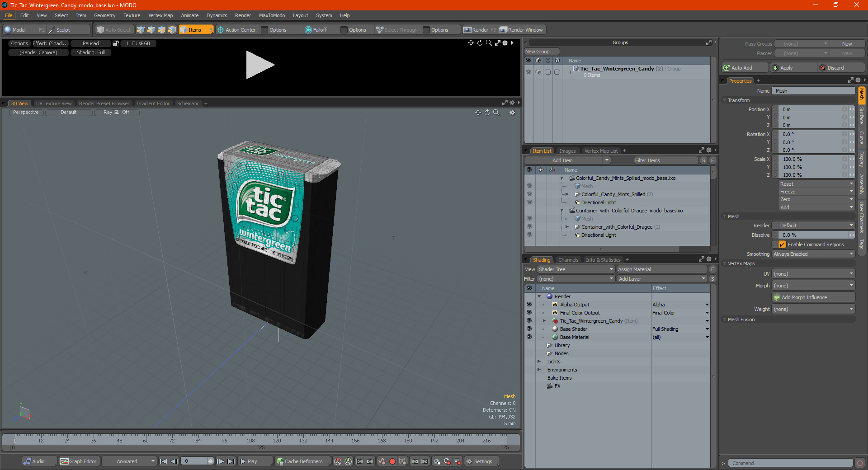The image size is (868, 470).
Task: Open the Render Default dropdown in Mesh
Action: click(x=816, y=226)
